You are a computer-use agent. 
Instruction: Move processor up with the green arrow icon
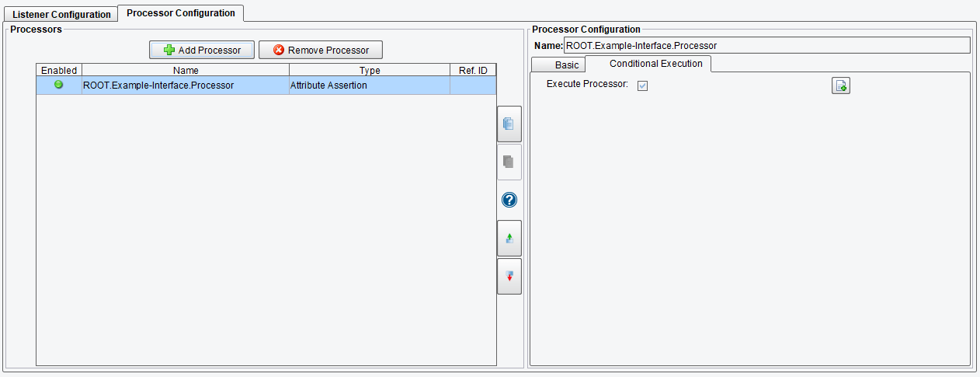pos(509,238)
